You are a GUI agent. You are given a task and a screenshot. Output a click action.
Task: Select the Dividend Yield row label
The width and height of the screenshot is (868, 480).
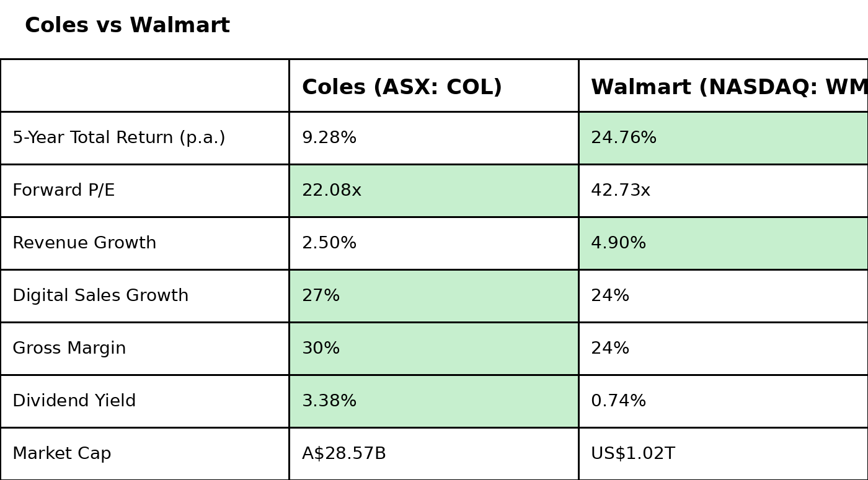tap(74, 401)
